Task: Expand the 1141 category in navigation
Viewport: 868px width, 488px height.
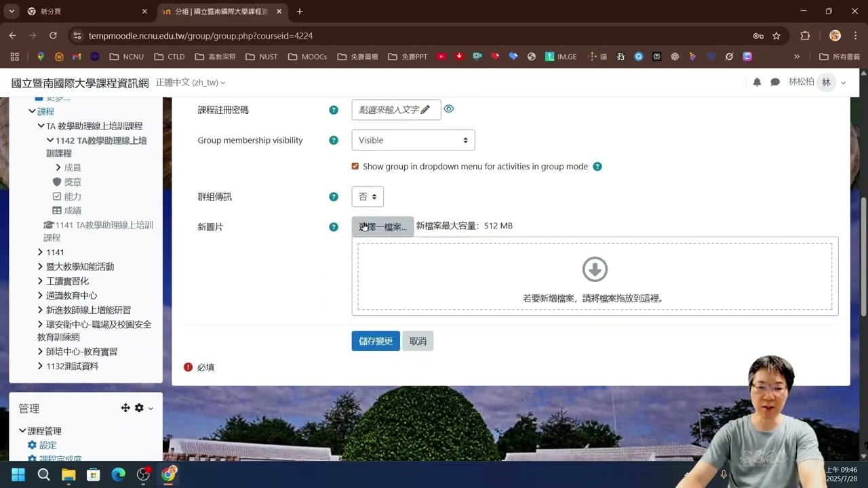Action: 41,252
